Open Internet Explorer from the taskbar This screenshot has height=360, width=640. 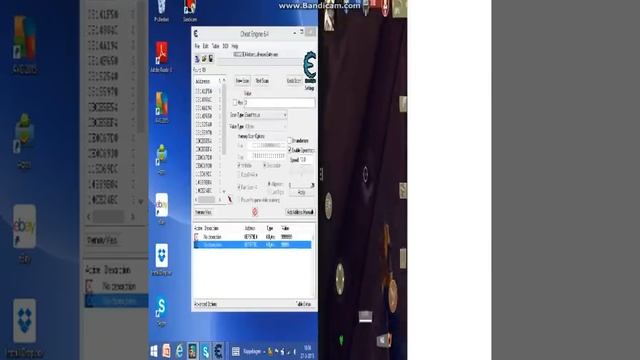pyautogui.click(x=179, y=351)
